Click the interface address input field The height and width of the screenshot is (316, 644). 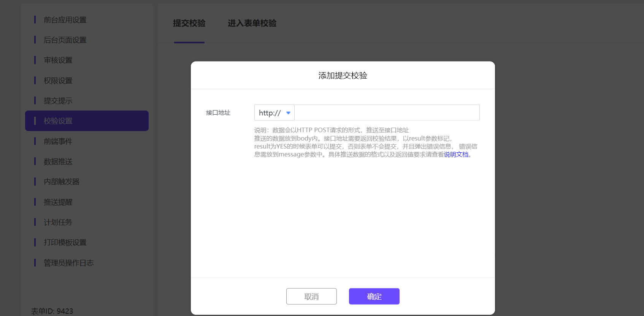pos(387,113)
